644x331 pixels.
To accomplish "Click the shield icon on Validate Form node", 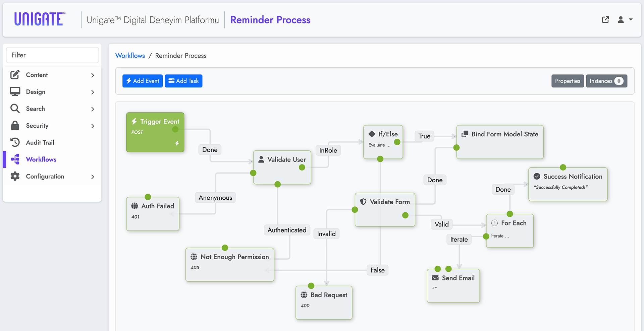I will coord(363,202).
